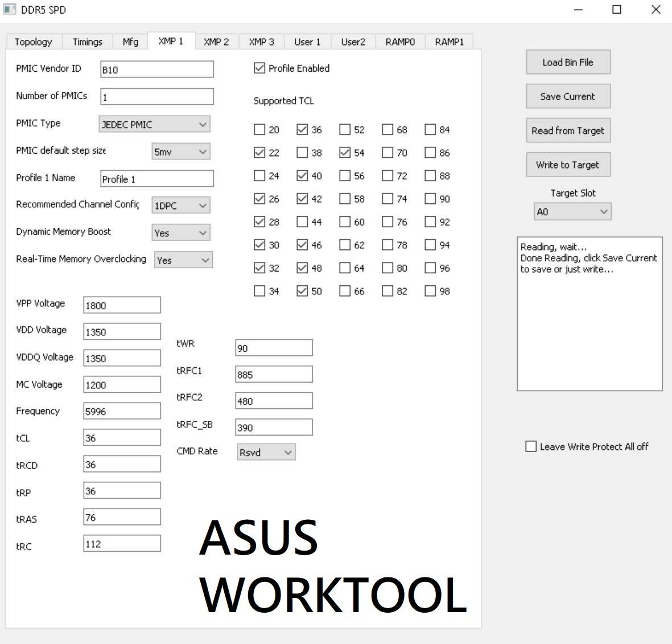672x644 pixels.
Task: Uncheck the TCL 40 checkbox
Action: pyautogui.click(x=302, y=176)
